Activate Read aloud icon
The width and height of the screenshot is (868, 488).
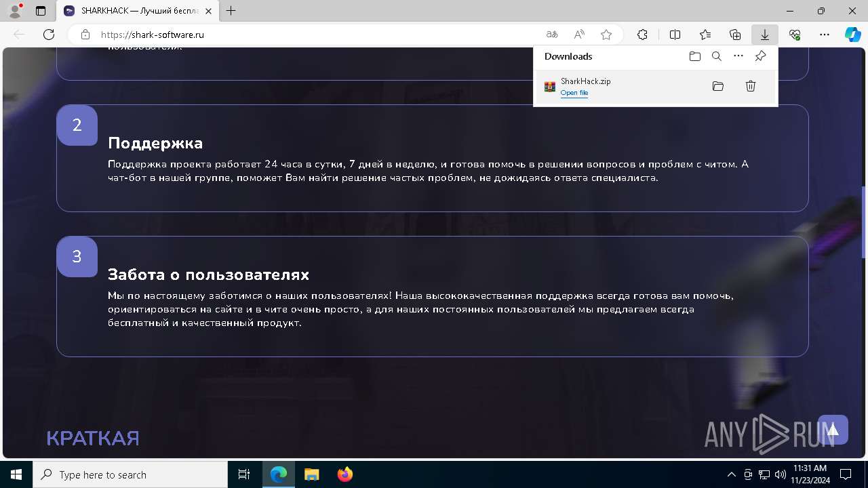579,35
